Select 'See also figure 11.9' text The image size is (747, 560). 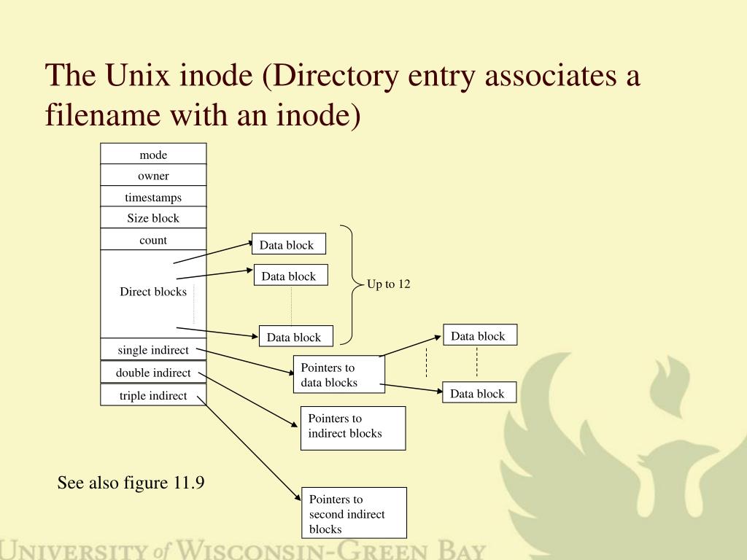pos(131,483)
